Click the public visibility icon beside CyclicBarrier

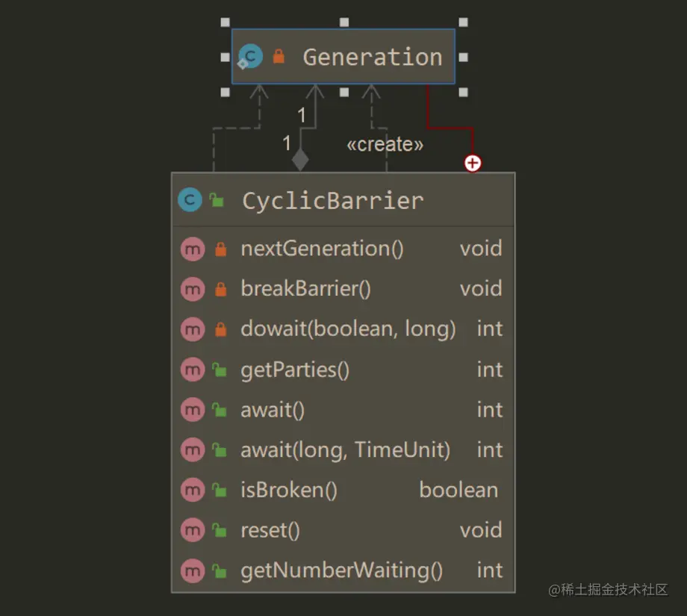tap(217, 200)
